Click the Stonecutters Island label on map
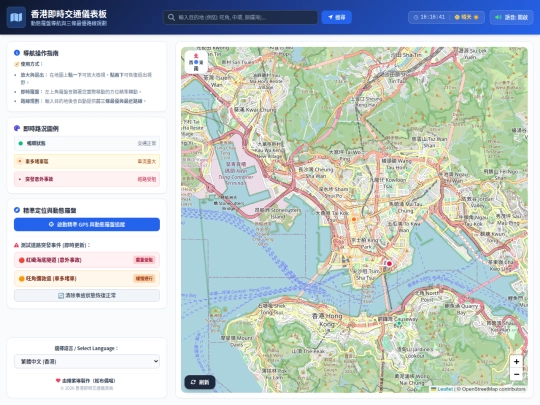This screenshot has height=405, width=540. pyautogui.click(x=278, y=213)
